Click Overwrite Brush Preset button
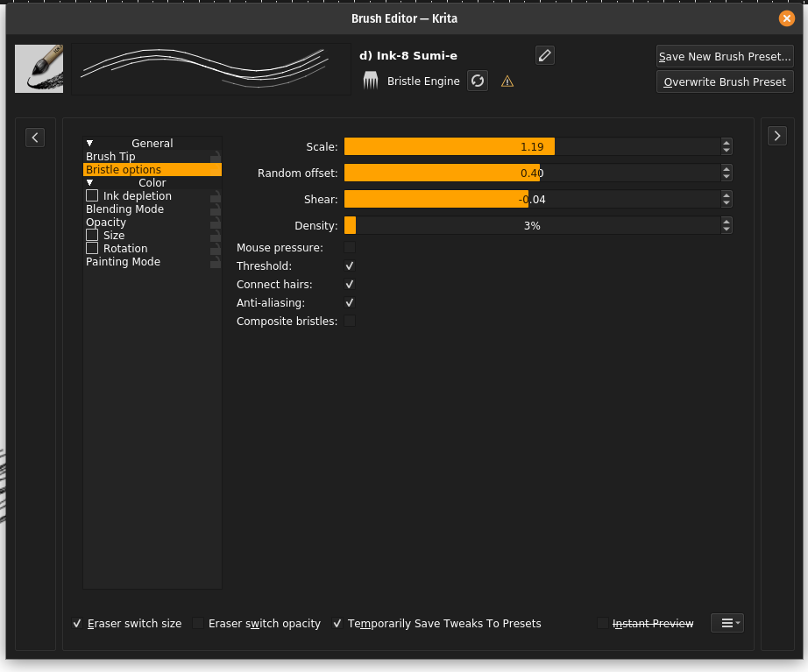This screenshot has width=808, height=672. point(725,82)
